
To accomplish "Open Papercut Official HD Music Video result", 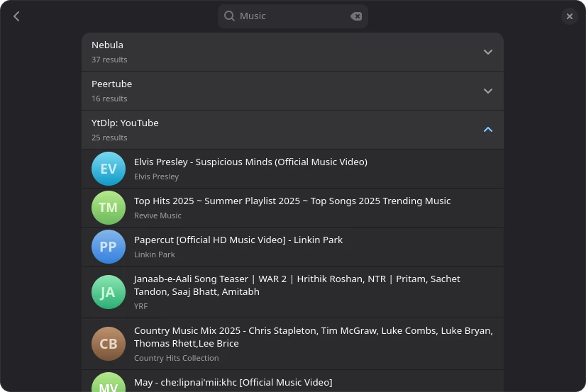I will (x=292, y=247).
